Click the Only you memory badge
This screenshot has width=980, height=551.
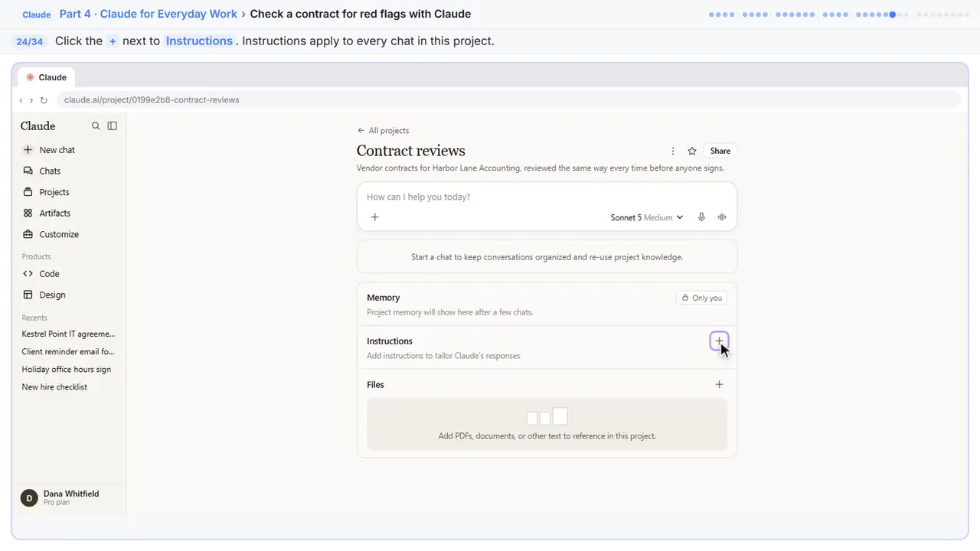tap(701, 298)
